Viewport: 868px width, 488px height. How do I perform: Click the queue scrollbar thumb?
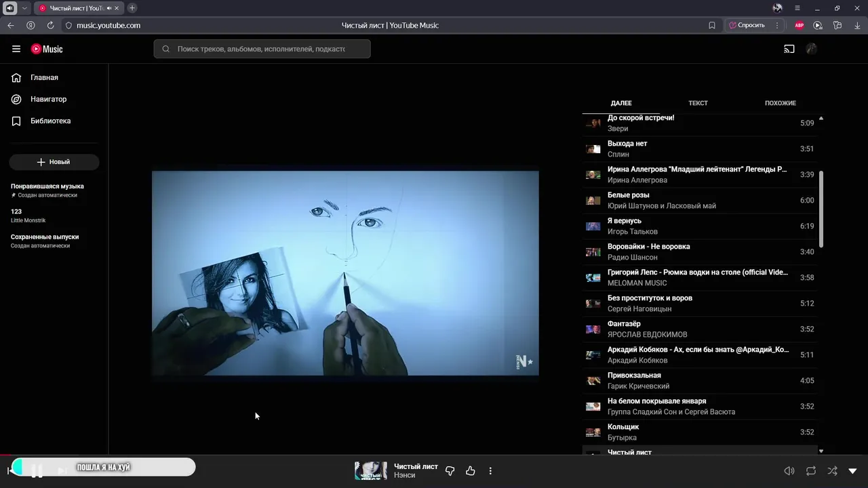(x=821, y=209)
